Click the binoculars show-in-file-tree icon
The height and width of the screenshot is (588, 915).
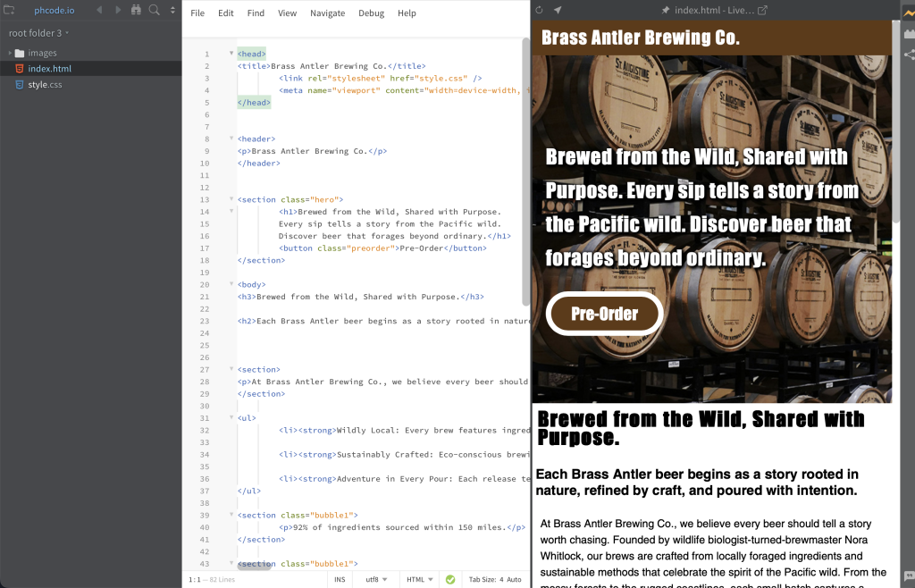coord(136,10)
